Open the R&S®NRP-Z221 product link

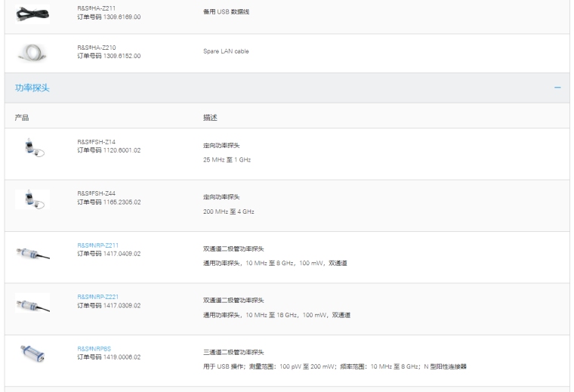[x=98, y=298]
